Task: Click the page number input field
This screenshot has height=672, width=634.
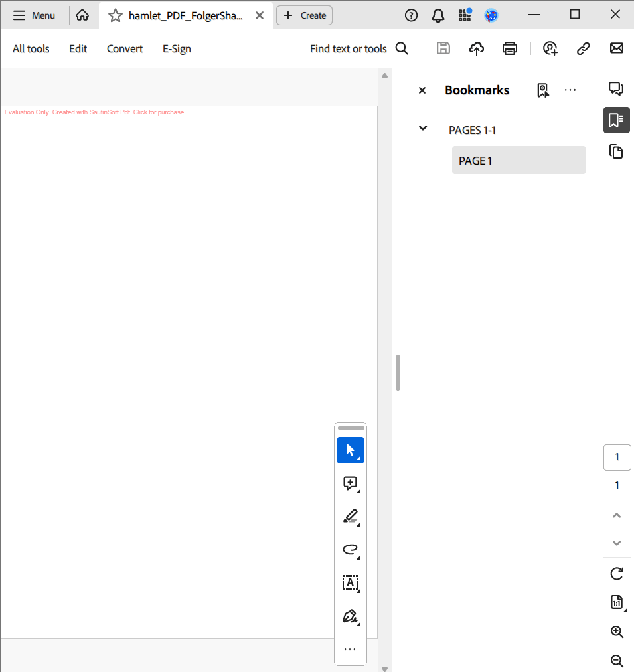Action: tap(617, 457)
